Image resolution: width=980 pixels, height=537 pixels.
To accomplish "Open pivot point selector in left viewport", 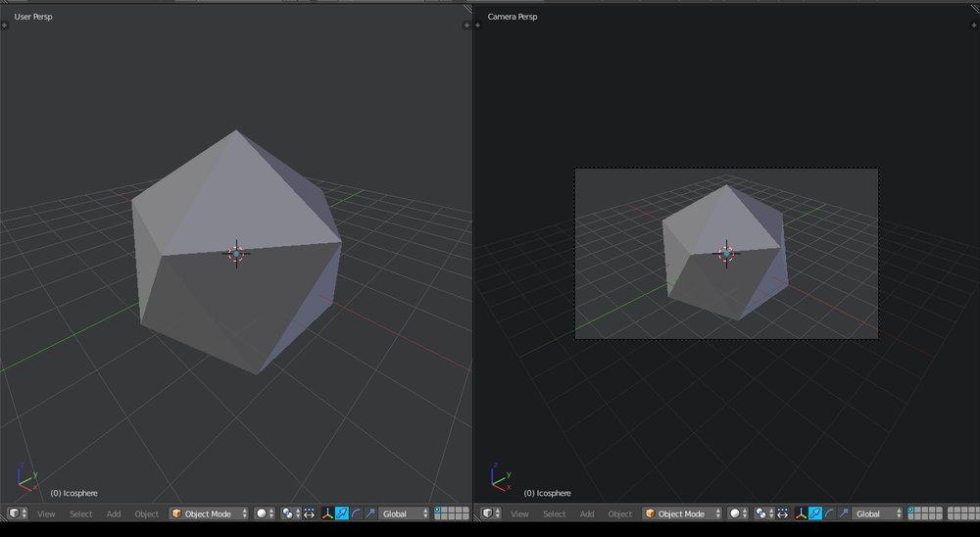I will (290, 513).
